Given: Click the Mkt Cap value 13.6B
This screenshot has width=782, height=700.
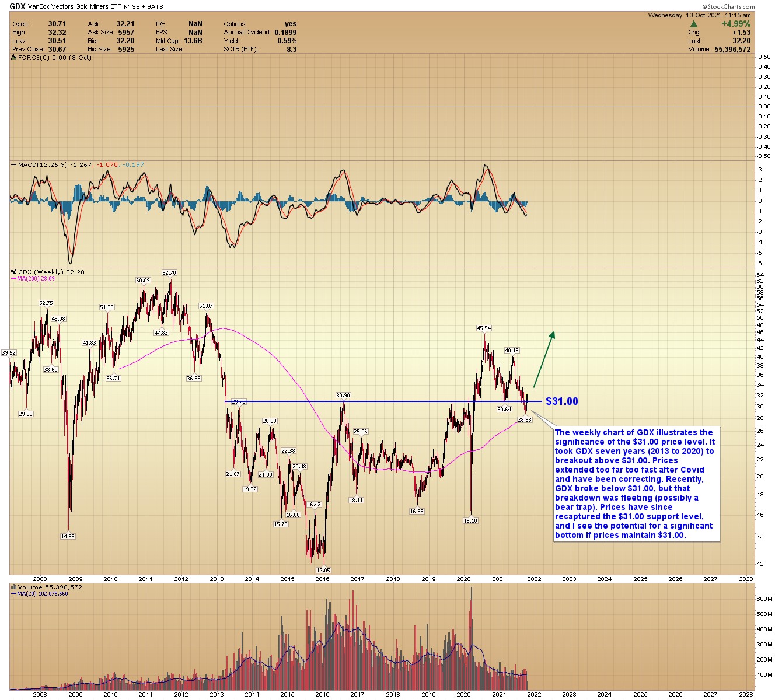Looking at the screenshot, I should click(193, 41).
